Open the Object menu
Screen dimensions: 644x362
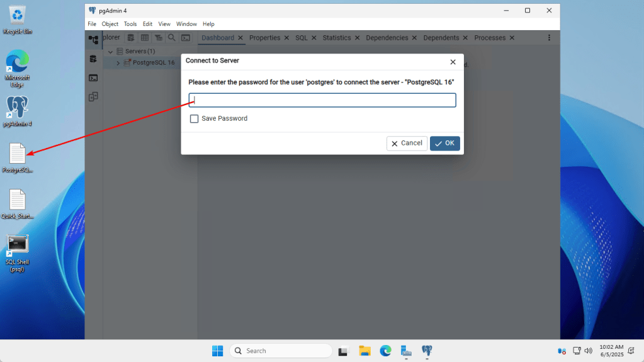(x=110, y=24)
